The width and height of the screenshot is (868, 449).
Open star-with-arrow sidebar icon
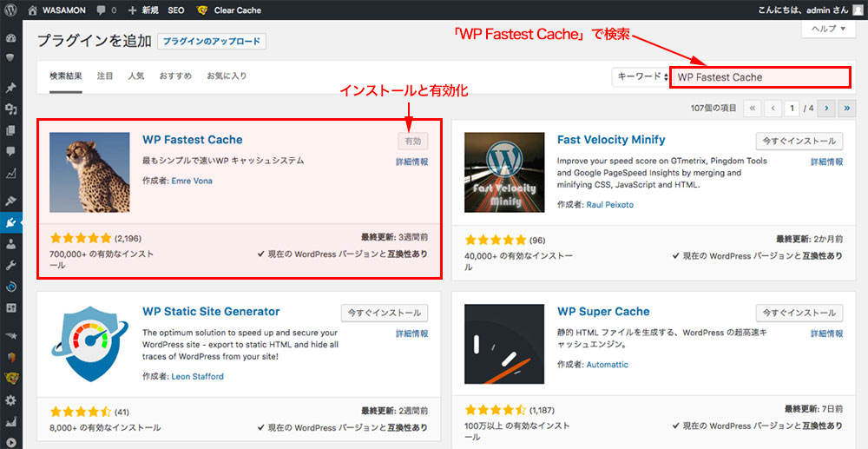[11, 335]
